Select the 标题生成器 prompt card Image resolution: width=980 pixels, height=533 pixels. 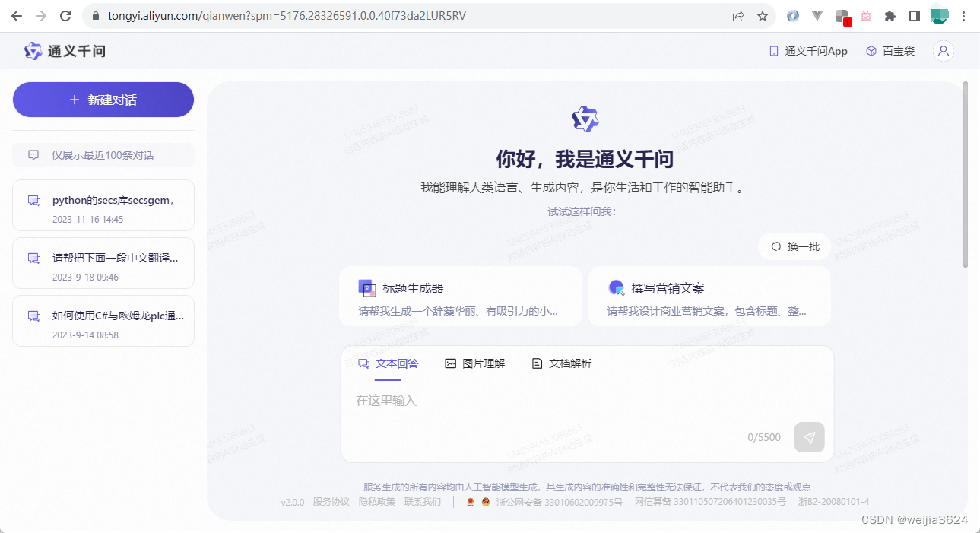pos(461,297)
